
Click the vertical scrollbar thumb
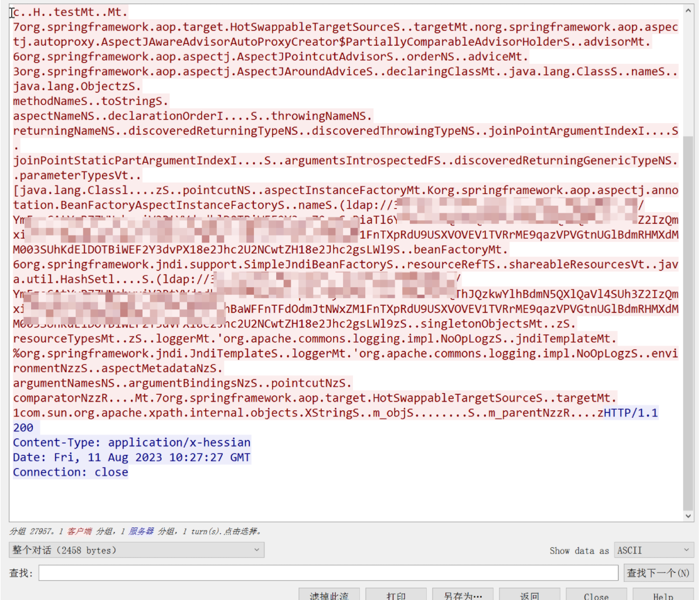tap(688, 322)
